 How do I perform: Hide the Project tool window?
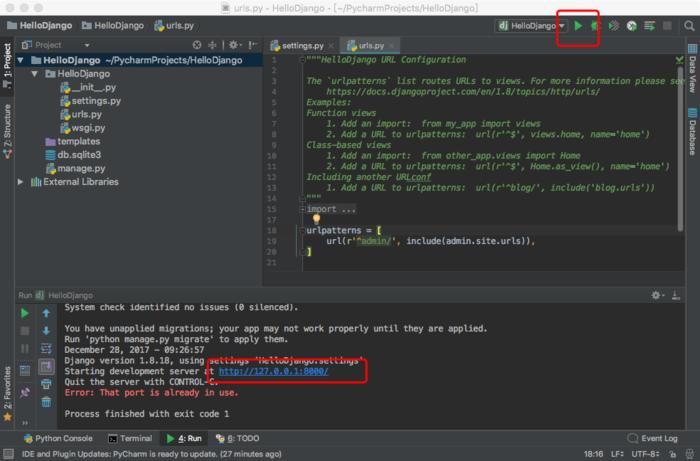253,45
